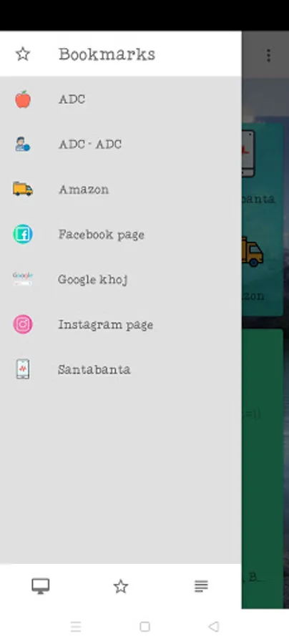Open the ADC bookmark entry

[121, 99]
